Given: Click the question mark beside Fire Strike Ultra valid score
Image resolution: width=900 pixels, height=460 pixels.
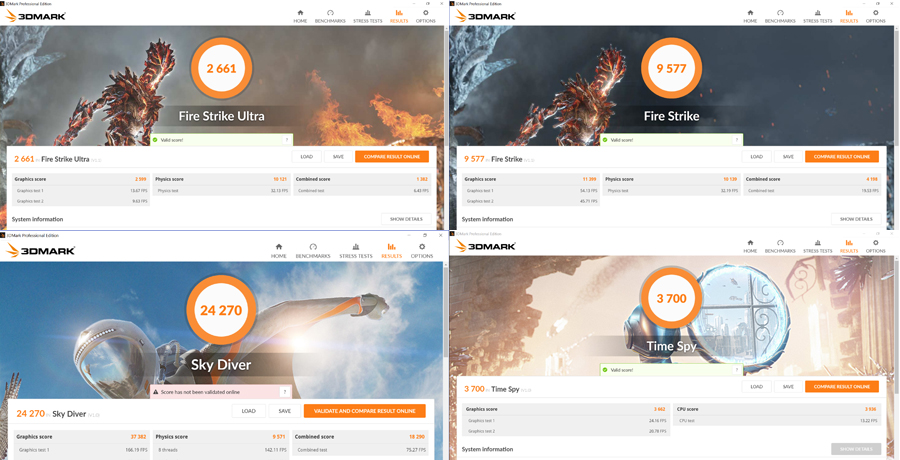Looking at the screenshot, I should [286, 140].
